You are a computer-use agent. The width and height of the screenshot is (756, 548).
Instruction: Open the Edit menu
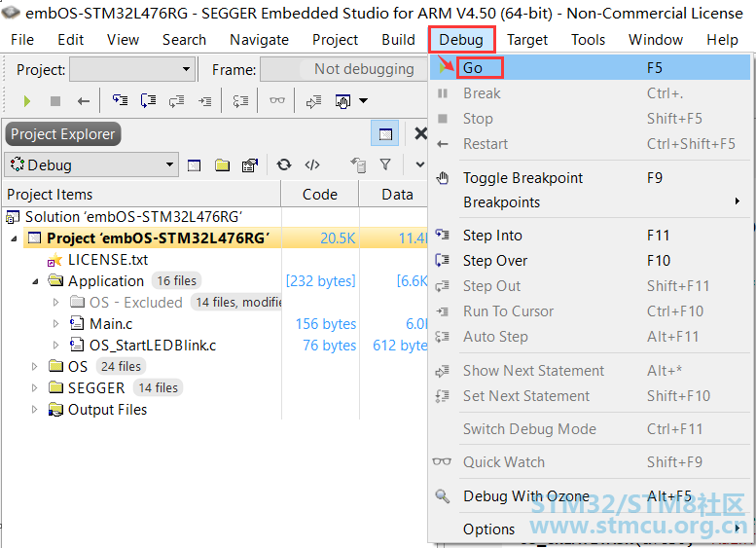70,40
